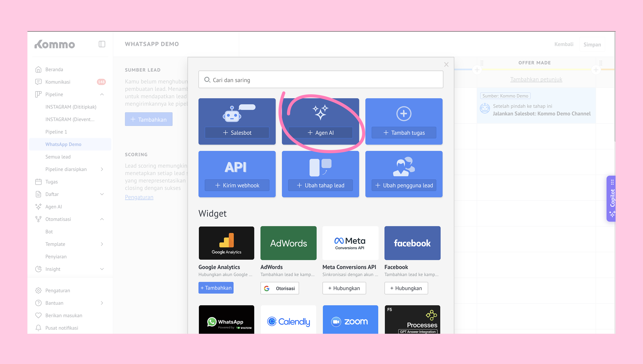643x364 pixels.
Task: Close the automation picker dialog
Action: (x=446, y=65)
